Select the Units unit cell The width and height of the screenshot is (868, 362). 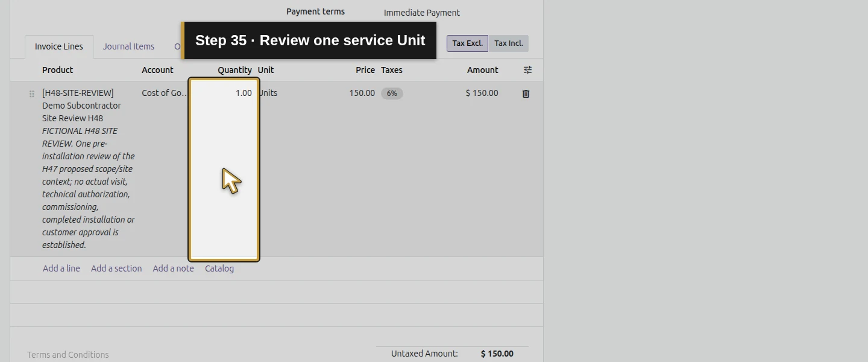[268, 93]
